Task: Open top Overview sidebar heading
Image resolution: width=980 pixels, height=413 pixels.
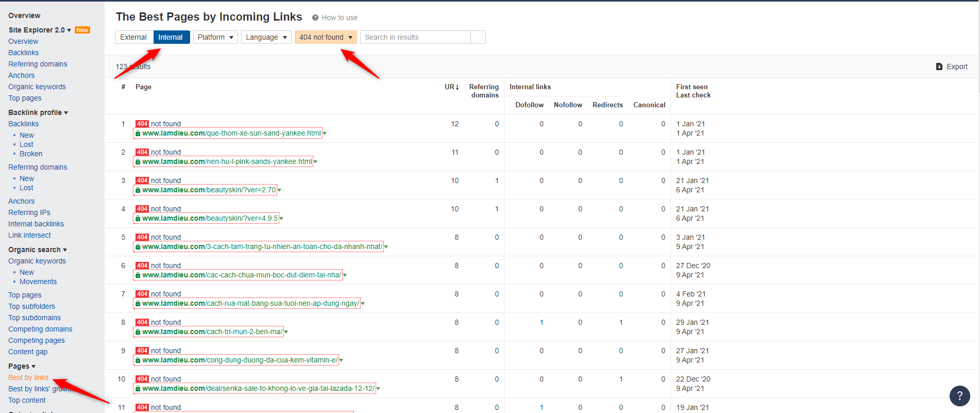Action: coord(24,15)
